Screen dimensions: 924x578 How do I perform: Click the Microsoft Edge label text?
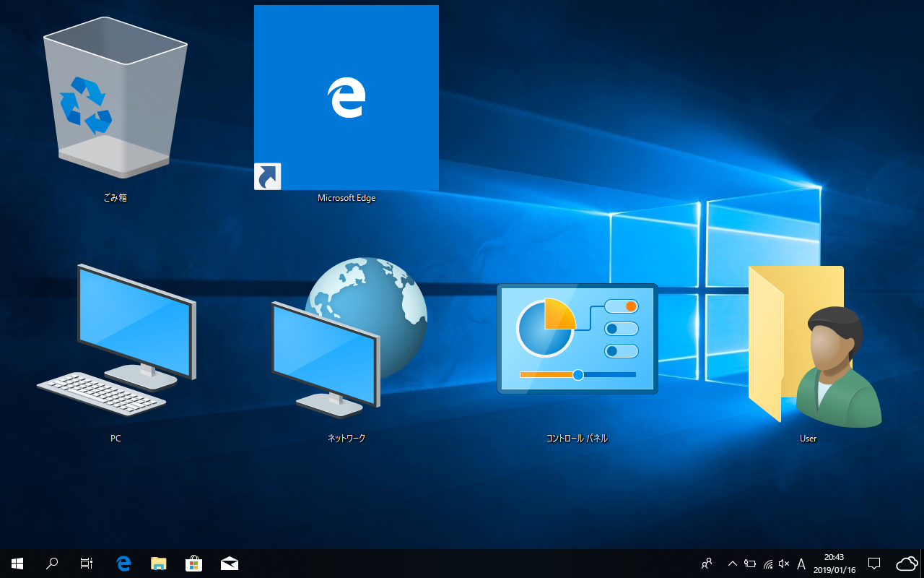tap(346, 198)
